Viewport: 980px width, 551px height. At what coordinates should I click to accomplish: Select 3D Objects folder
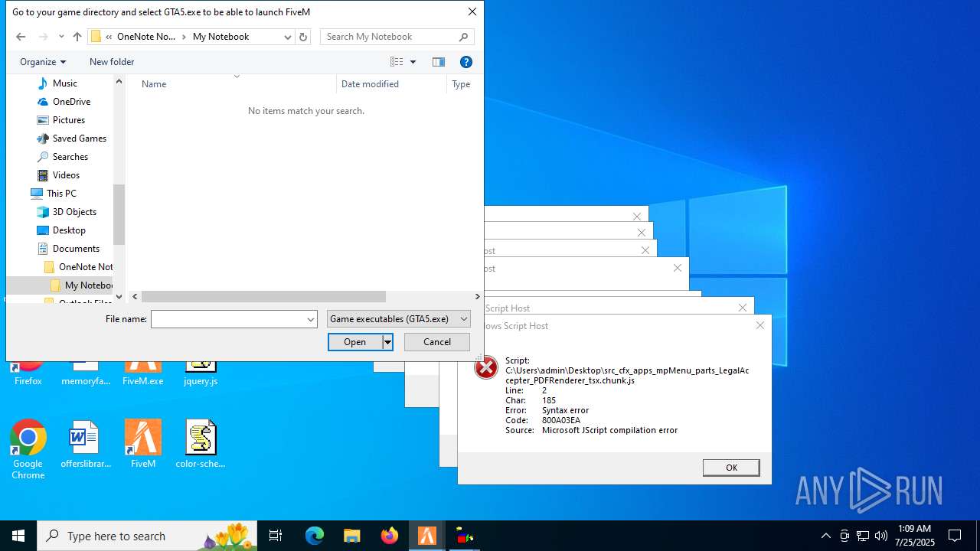coord(74,212)
